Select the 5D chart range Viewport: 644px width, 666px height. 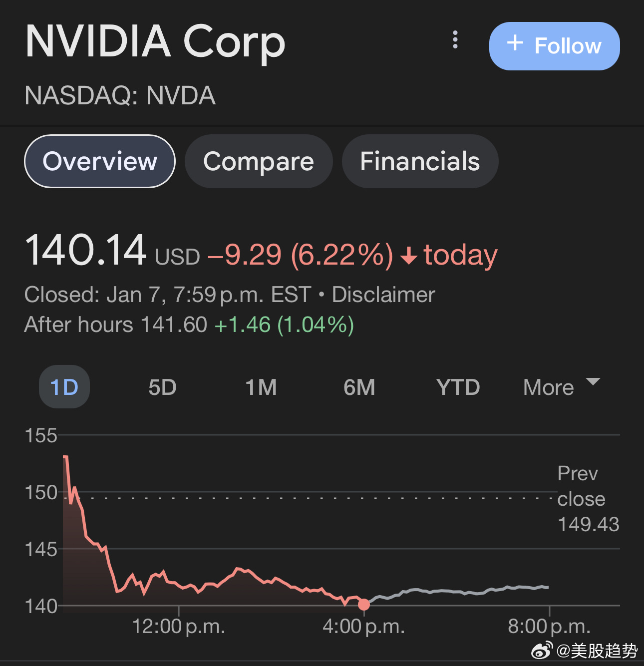click(x=163, y=387)
